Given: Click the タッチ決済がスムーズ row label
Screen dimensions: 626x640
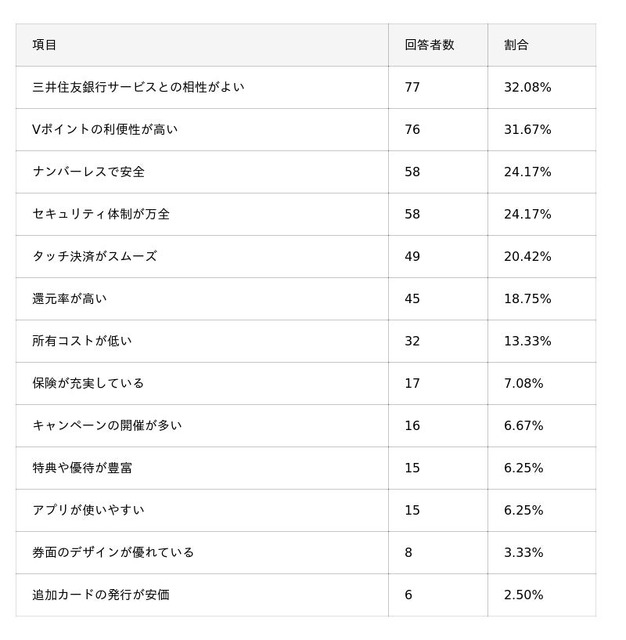Looking at the screenshot, I should pos(94,256).
